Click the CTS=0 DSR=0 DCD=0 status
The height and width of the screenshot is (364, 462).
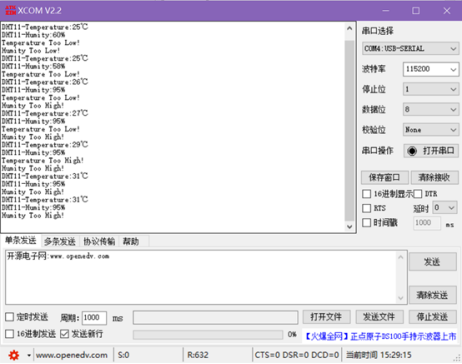coord(297,355)
